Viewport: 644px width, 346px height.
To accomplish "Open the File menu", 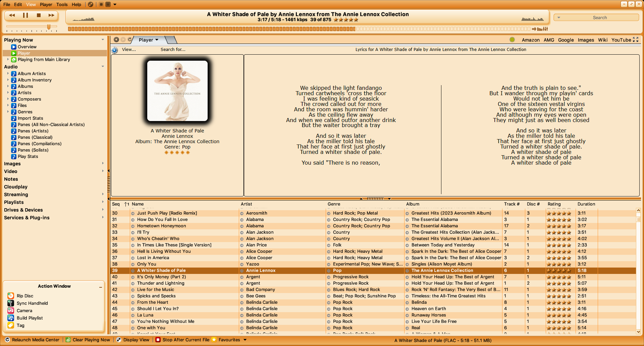I will [7, 4].
